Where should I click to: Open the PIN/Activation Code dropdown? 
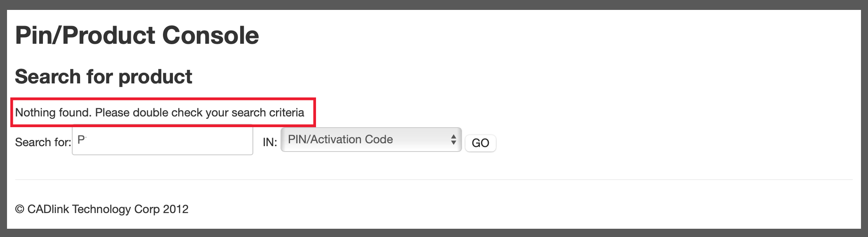point(370,140)
